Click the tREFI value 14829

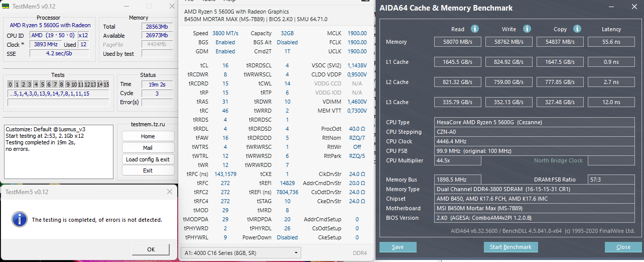pyautogui.click(x=287, y=183)
